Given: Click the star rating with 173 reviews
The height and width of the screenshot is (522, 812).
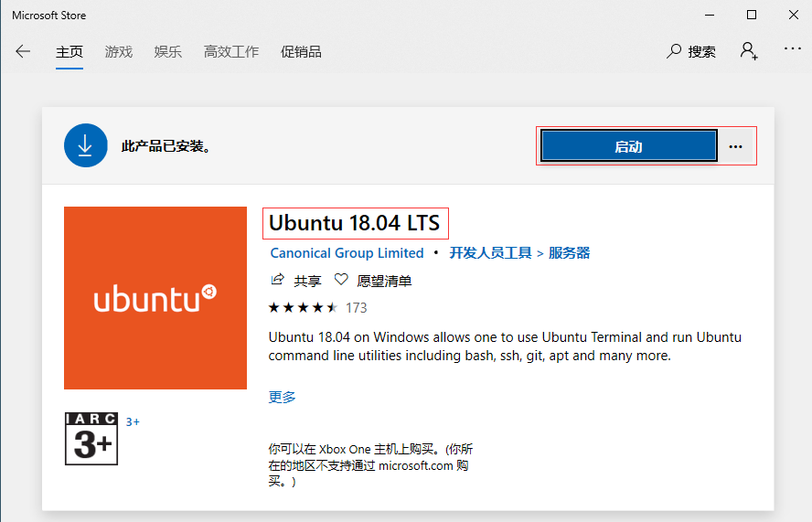Looking at the screenshot, I should coord(317,307).
